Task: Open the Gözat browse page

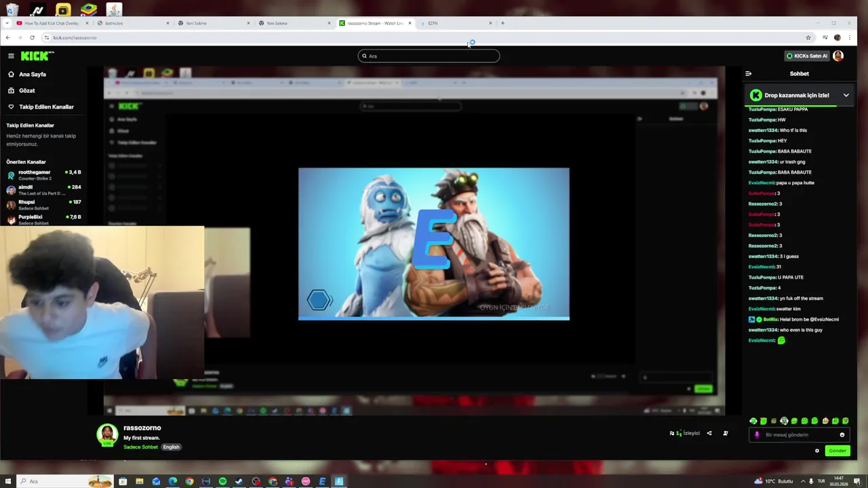Action: (26, 91)
